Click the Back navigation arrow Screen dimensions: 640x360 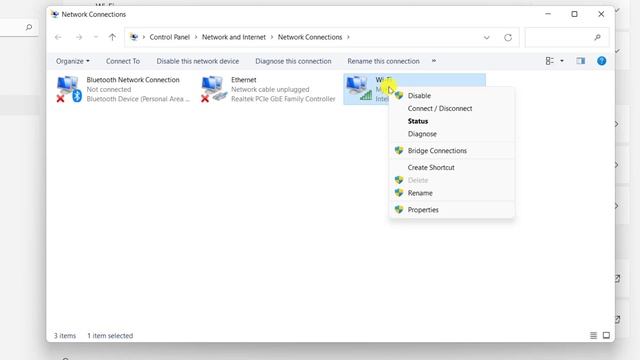(x=58, y=37)
